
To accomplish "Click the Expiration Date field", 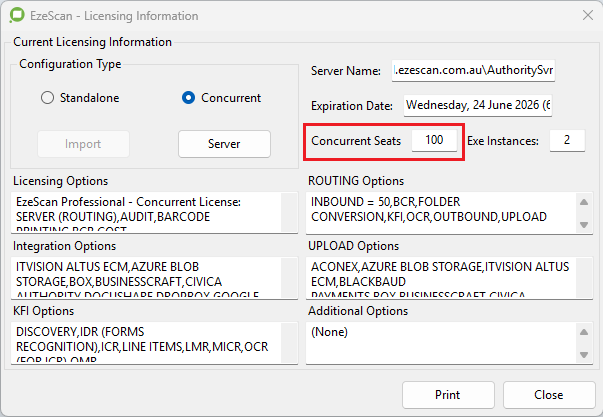I will pos(478,105).
